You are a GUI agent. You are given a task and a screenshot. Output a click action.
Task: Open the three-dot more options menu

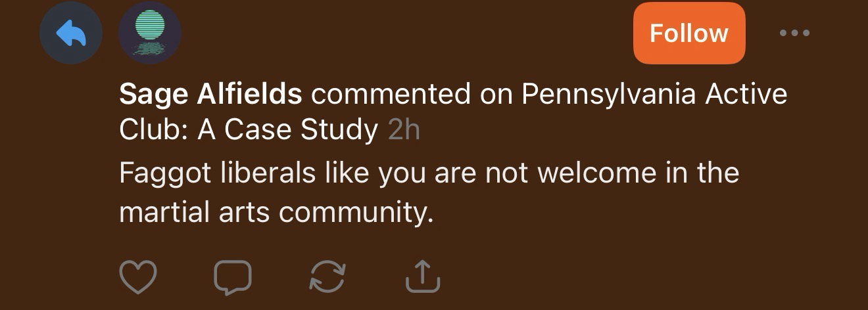pyautogui.click(x=794, y=33)
